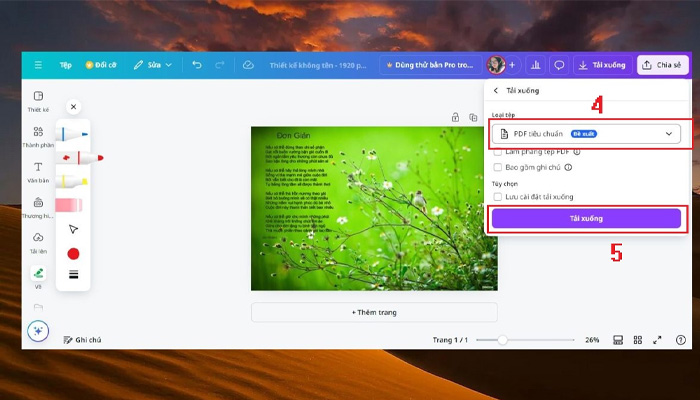Start the Dùng thử bản Pro trial
Image resolution: width=700 pixels, height=400 pixels.
(x=430, y=65)
